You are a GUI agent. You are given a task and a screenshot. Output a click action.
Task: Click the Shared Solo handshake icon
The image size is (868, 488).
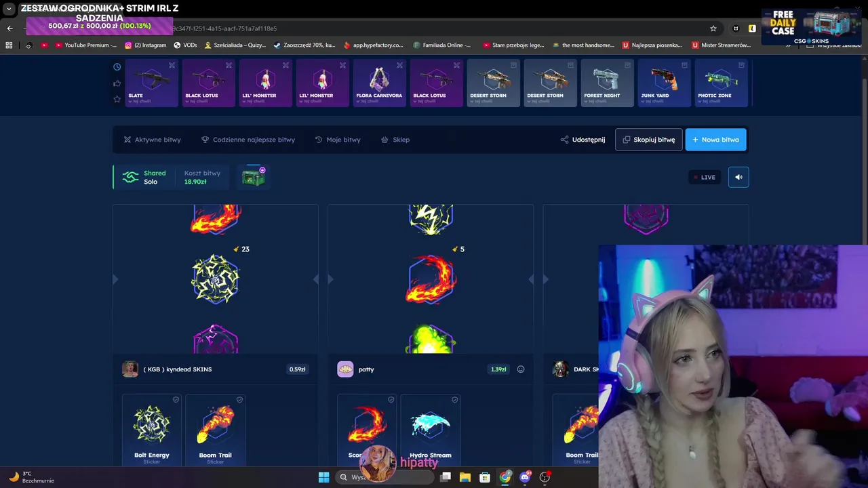click(x=130, y=177)
